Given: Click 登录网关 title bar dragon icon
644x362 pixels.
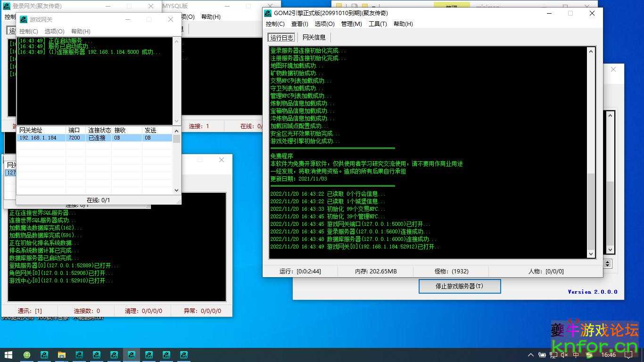Looking at the screenshot, I should [x=7, y=6].
